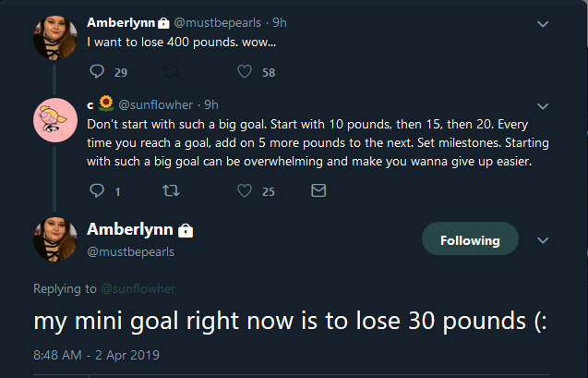Open the @sunflowher handle in the second tweet header
This screenshot has height=378, width=588.
coord(155,104)
